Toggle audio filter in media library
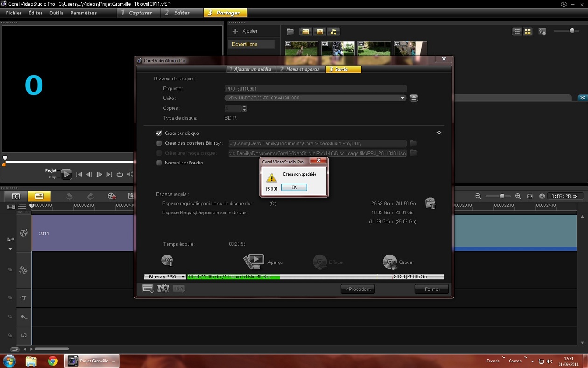Image resolution: width=588 pixels, height=368 pixels. point(333,32)
